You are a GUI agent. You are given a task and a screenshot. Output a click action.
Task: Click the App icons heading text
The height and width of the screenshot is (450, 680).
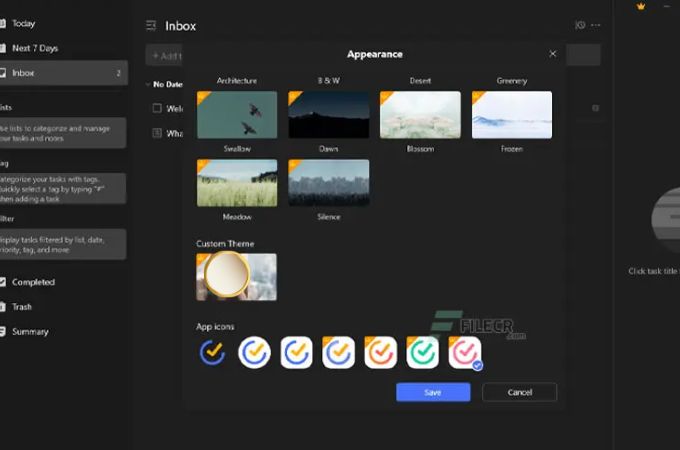point(215,326)
